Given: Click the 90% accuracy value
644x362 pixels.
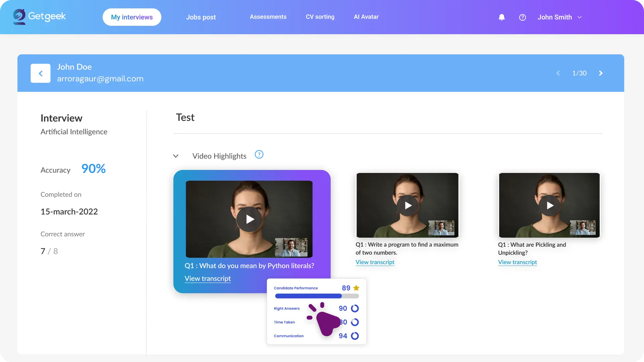Looking at the screenshot, I should tap(94, 169).
